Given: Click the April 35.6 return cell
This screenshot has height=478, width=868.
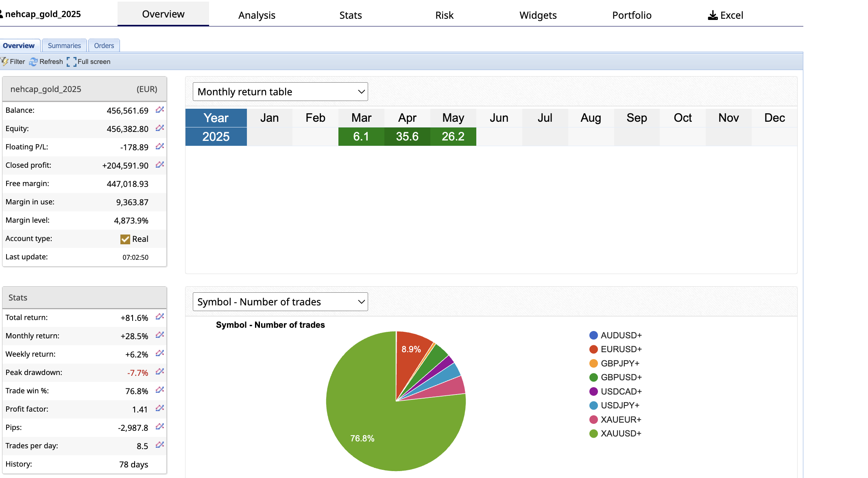Looking at the screenshot, I should 407,136.
